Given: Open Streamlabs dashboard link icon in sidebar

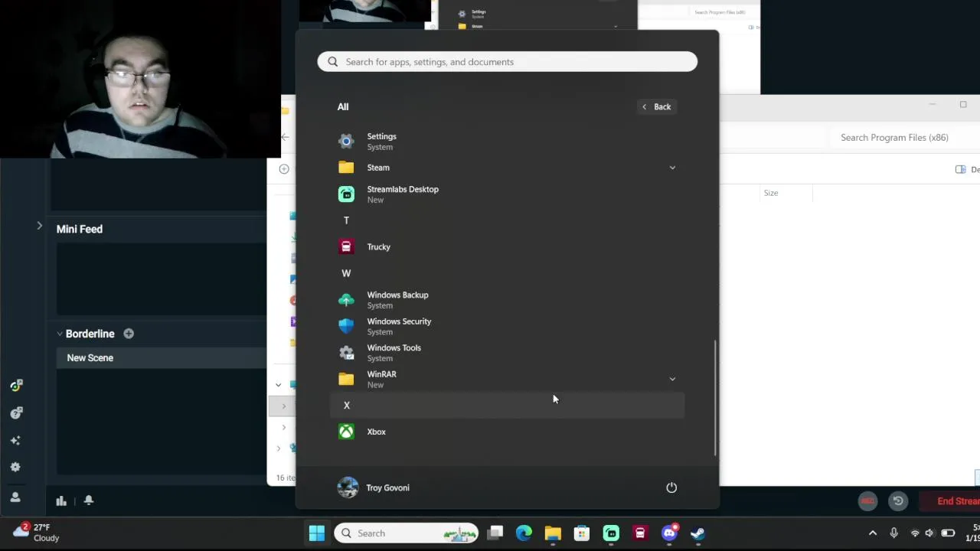Looking at the screenshot, I should pyautogui.click(x=15, y=386).
